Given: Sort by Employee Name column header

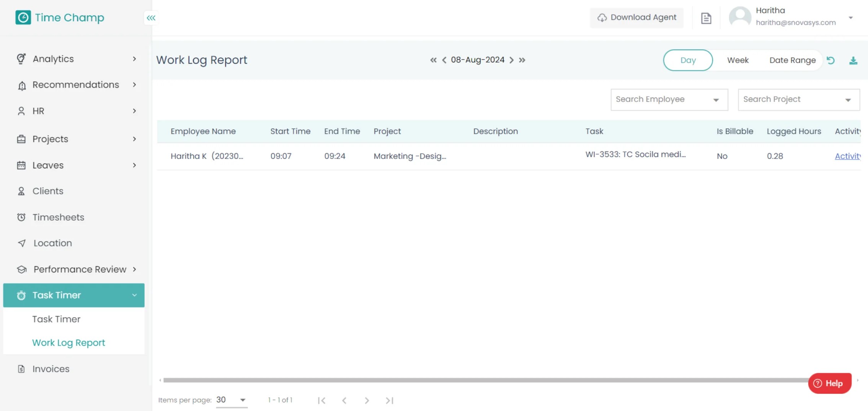Looking at the screenshot, I should (x=203, y=131).
